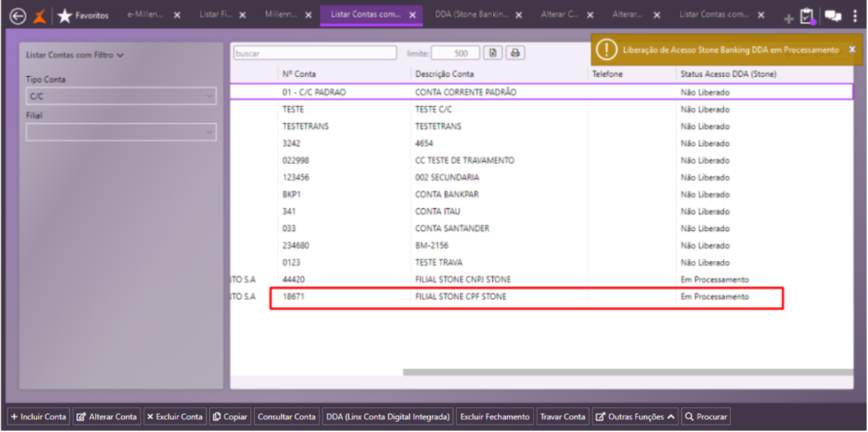Screen dimensions: 868x432
Task: Add a new tab with plus icon
Action: [788, 19]
